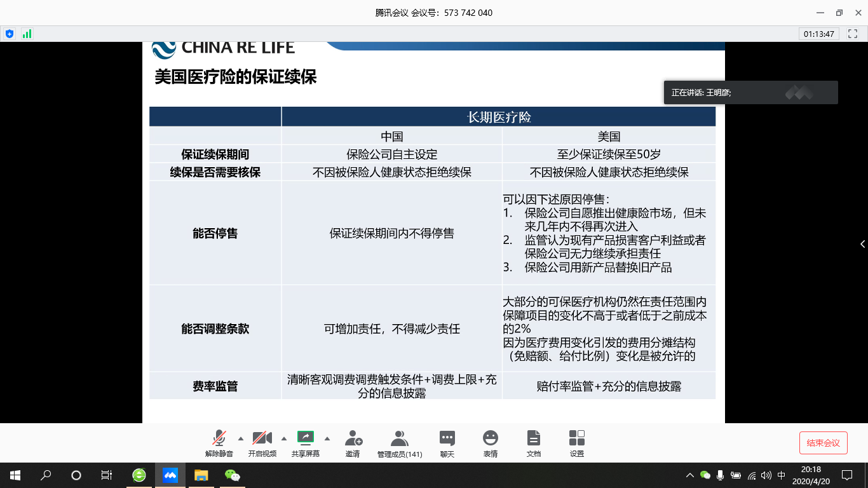The width and height of the screenshot is (868, 488).
Task: Expand share options arrow beside 共享屏幕
Action: pos(327,438)
